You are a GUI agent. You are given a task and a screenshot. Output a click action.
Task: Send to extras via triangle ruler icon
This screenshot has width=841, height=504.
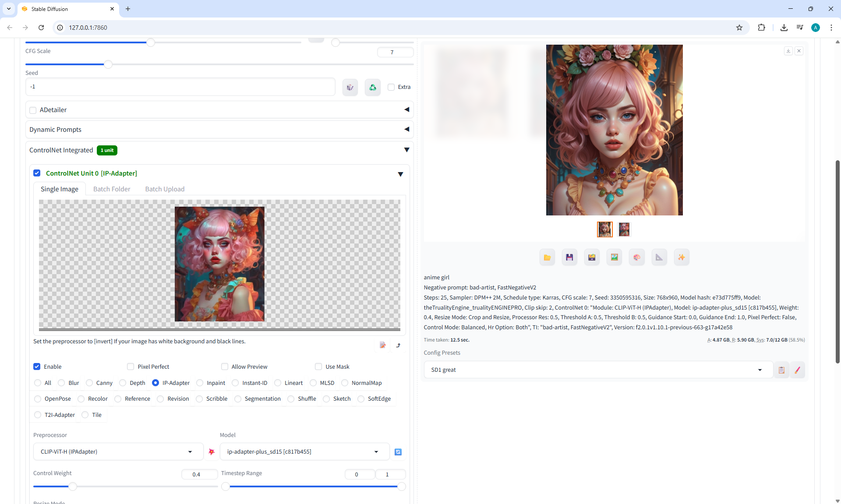[x=659, y=257]
